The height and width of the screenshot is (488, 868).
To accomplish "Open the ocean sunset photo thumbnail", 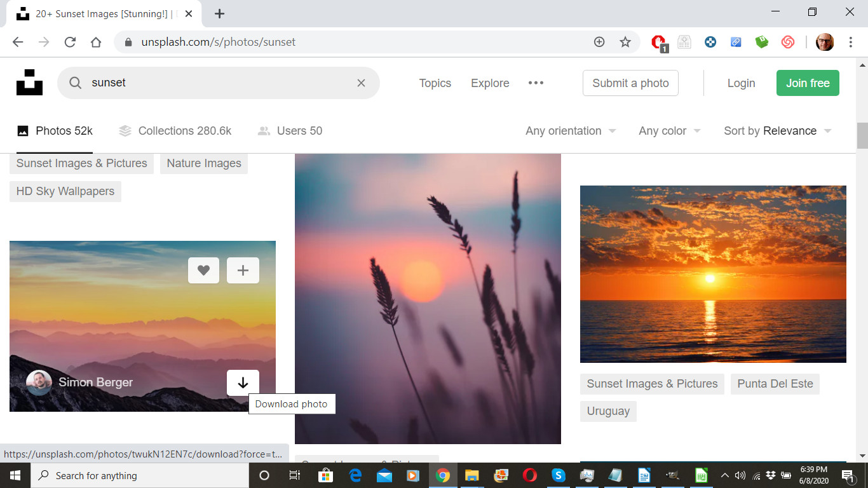I will point(713,274).
